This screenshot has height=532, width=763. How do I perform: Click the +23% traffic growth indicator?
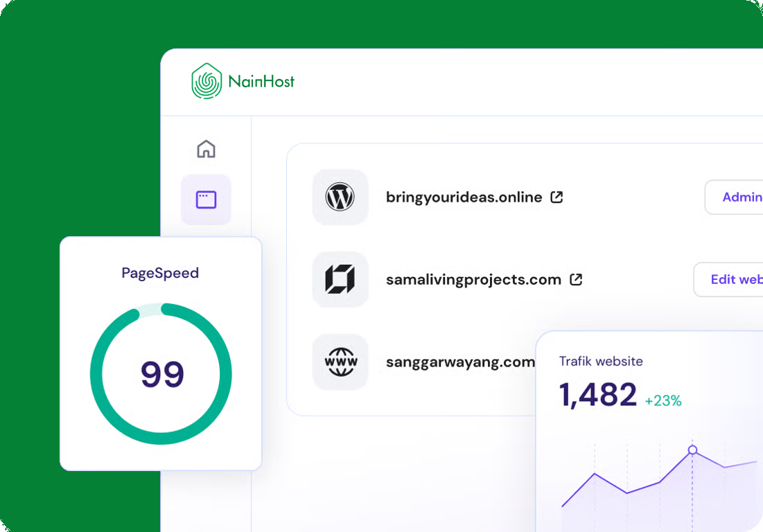click(x=663, y=400)
